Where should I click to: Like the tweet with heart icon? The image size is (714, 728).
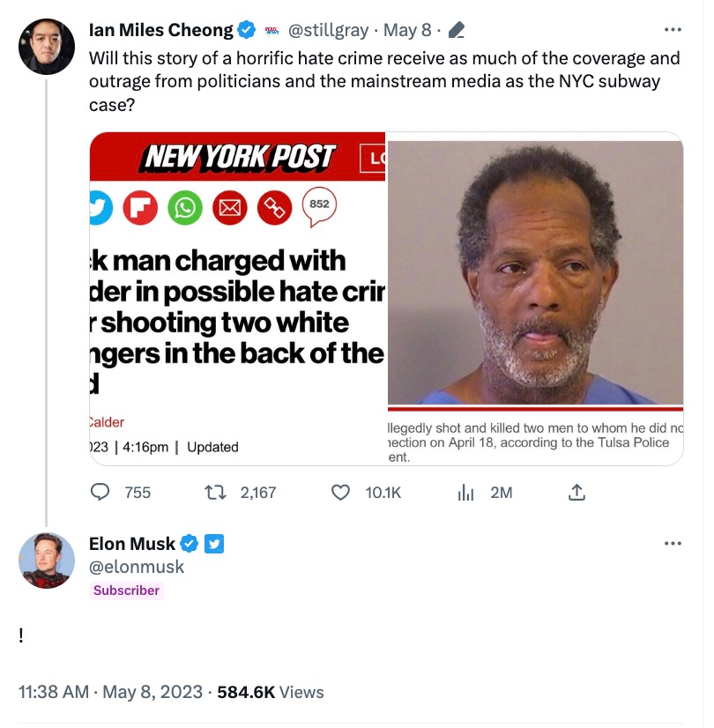point(340,493)
